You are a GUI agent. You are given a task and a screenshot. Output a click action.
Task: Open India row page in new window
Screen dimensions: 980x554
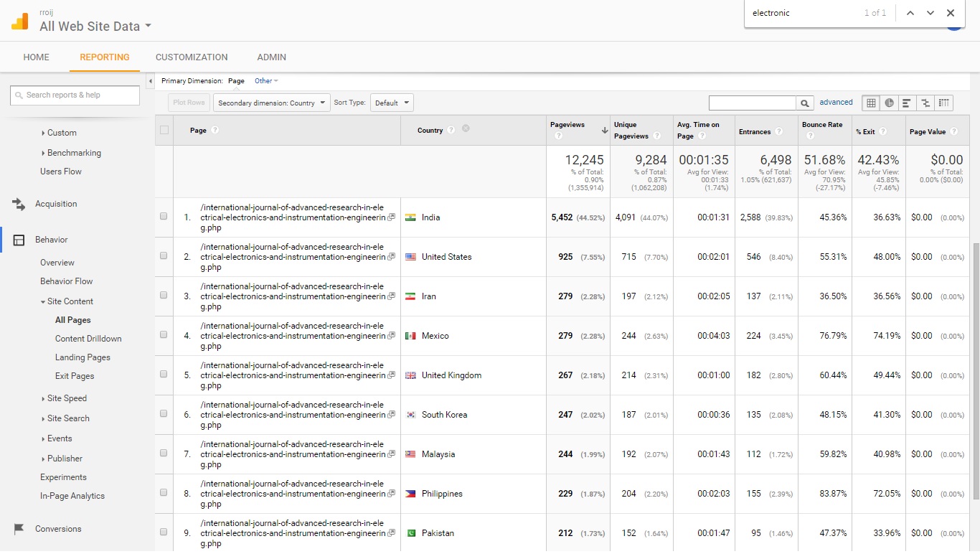(x=391, y=217)
